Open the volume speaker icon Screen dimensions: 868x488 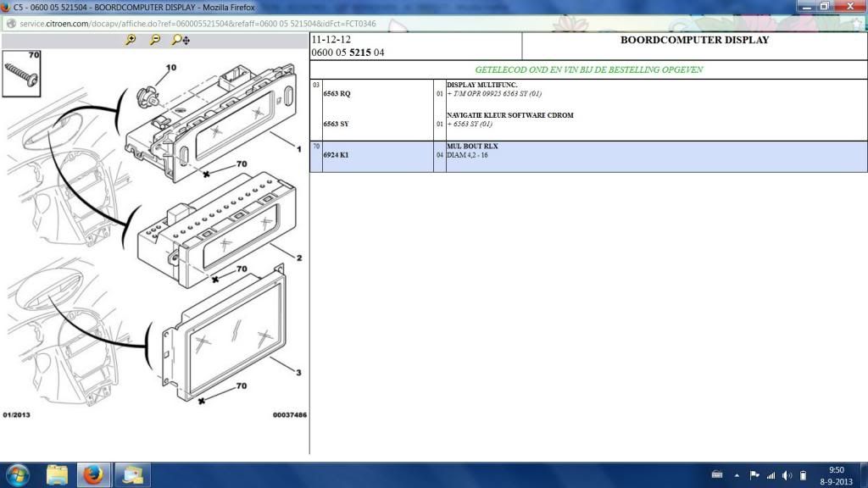[x=787, y=475]
